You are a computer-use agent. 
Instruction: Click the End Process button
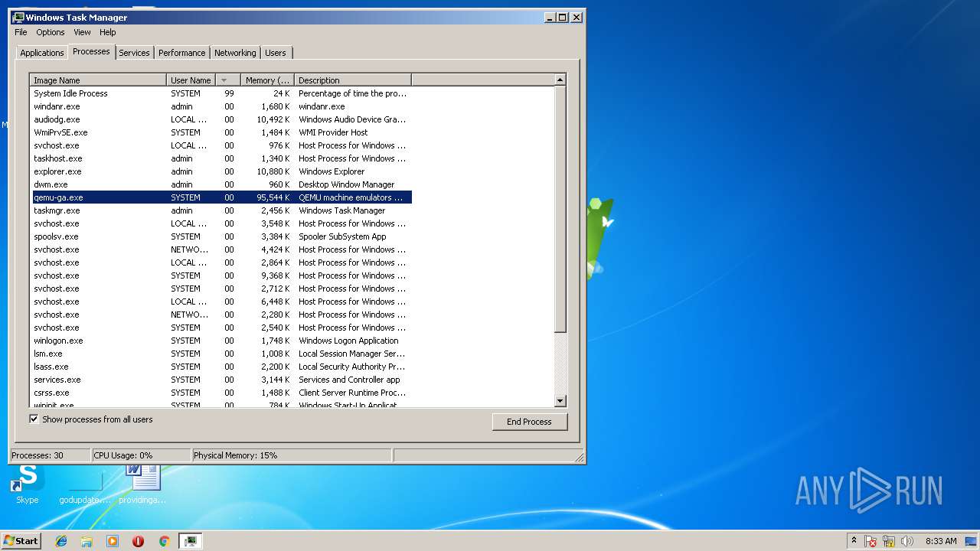(x=529, y=422)
